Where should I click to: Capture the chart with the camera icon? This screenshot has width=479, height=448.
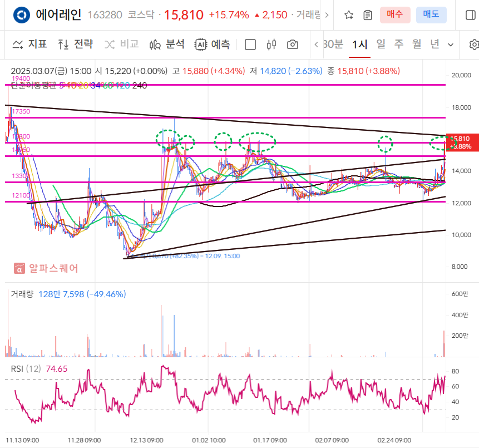[x=292, y=45]
